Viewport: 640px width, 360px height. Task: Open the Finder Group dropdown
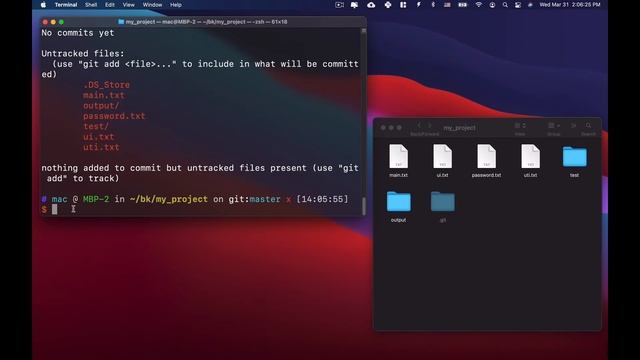554,126
